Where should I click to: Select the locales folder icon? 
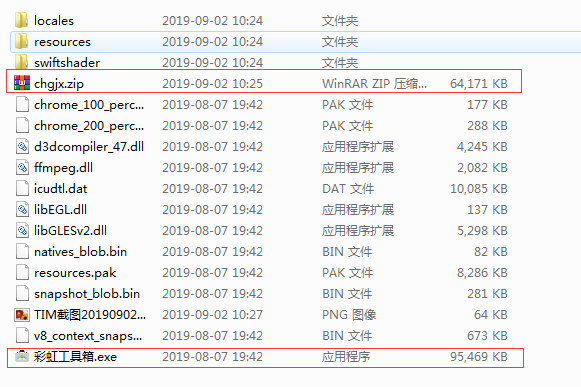click(21, 20)
